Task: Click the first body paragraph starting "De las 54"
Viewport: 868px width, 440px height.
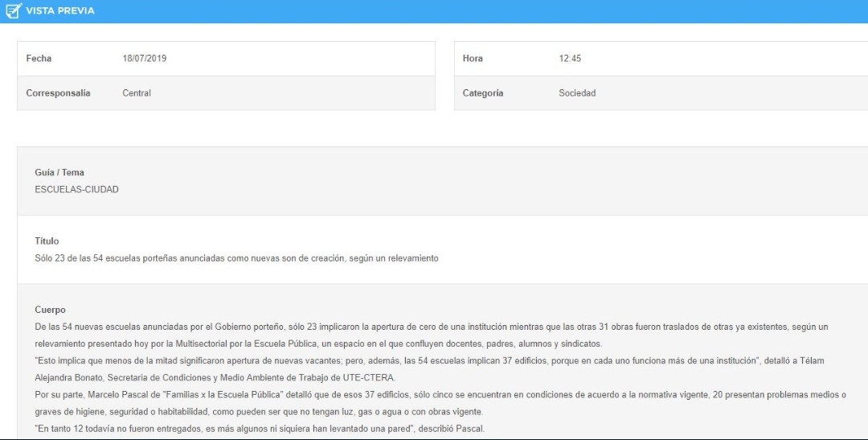Action: (431, 327)
